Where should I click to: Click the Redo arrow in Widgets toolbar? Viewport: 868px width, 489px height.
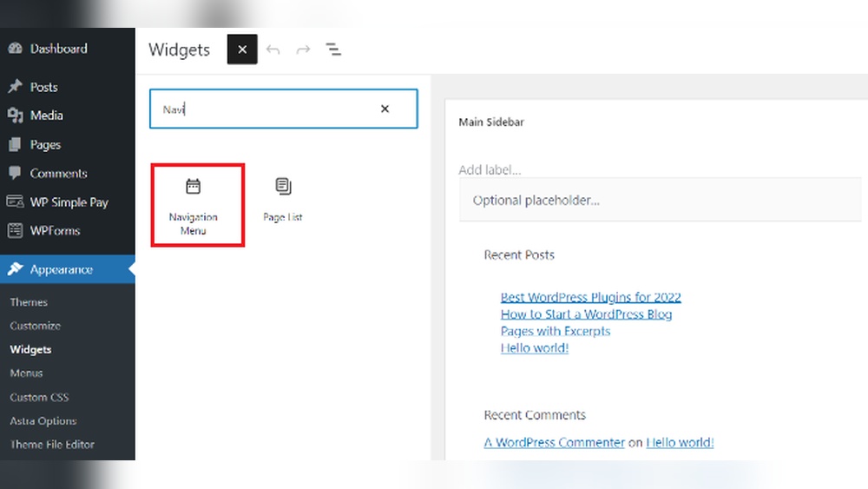(x=303, y=50)
